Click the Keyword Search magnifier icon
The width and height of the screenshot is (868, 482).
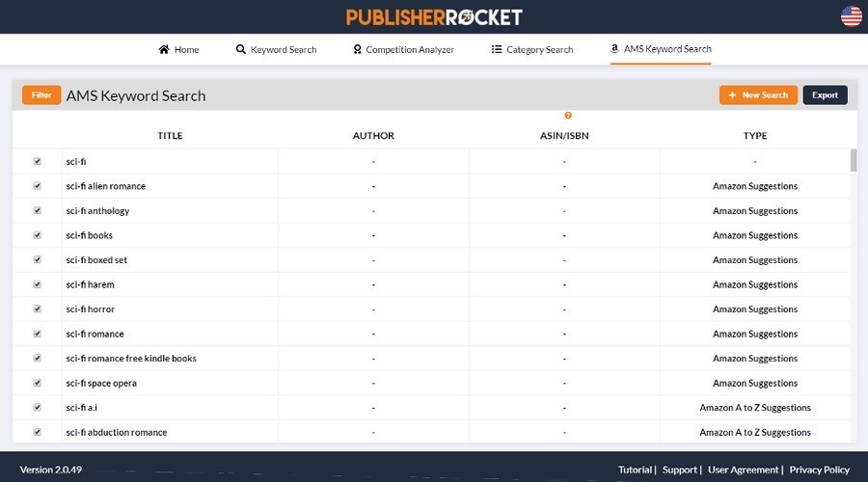[x=241, y=49]
